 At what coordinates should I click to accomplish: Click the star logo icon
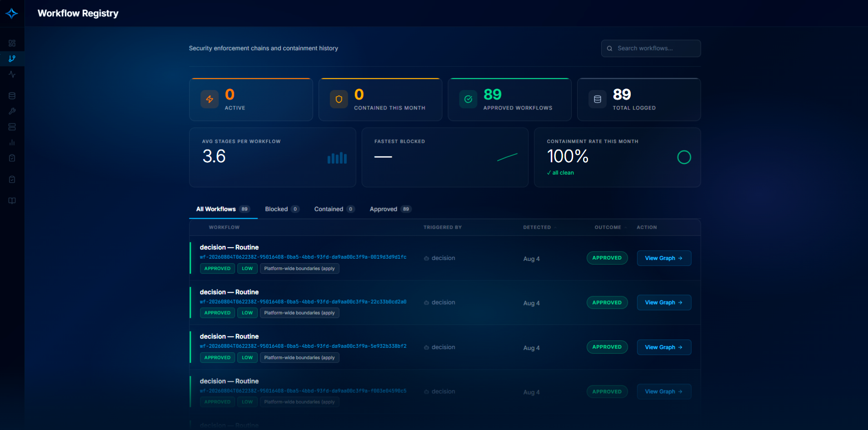coord(12,13)
